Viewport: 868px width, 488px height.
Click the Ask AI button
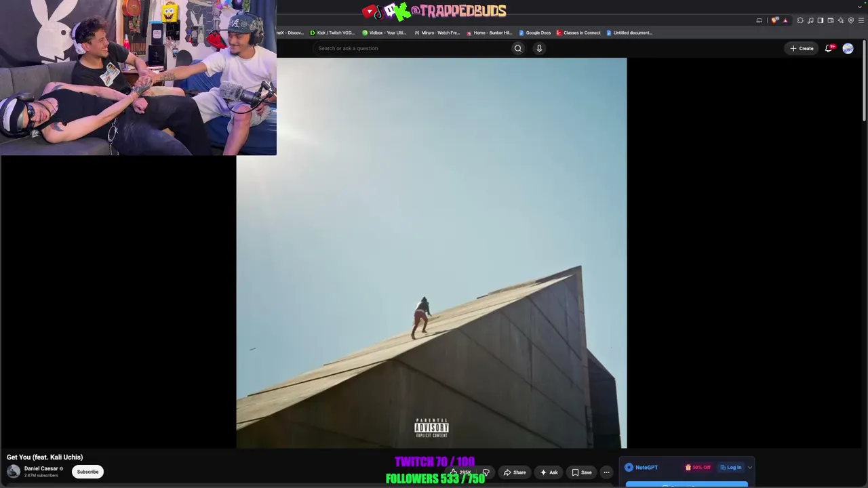549,472
